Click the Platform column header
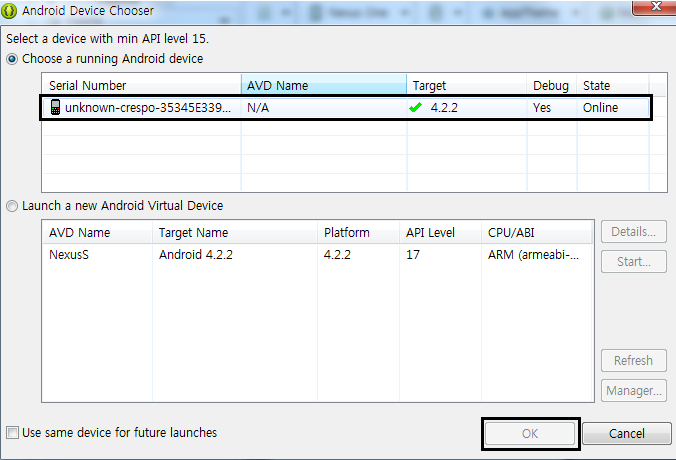 pyautogui.click(x=359, y=233)
